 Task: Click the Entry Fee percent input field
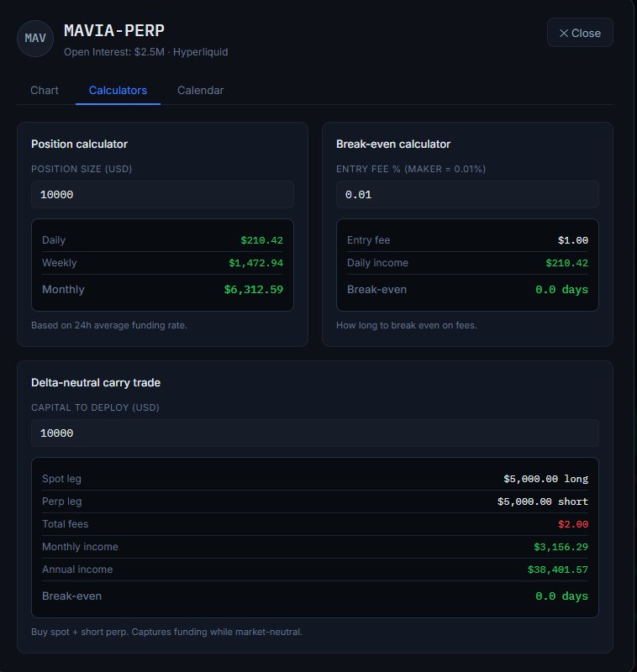(467, 195)
